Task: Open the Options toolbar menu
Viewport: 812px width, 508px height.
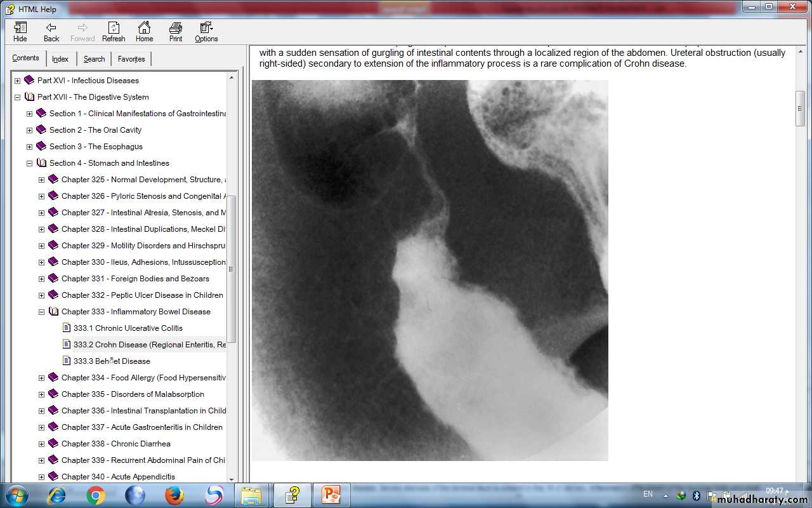Action: [x=206, y=32]
